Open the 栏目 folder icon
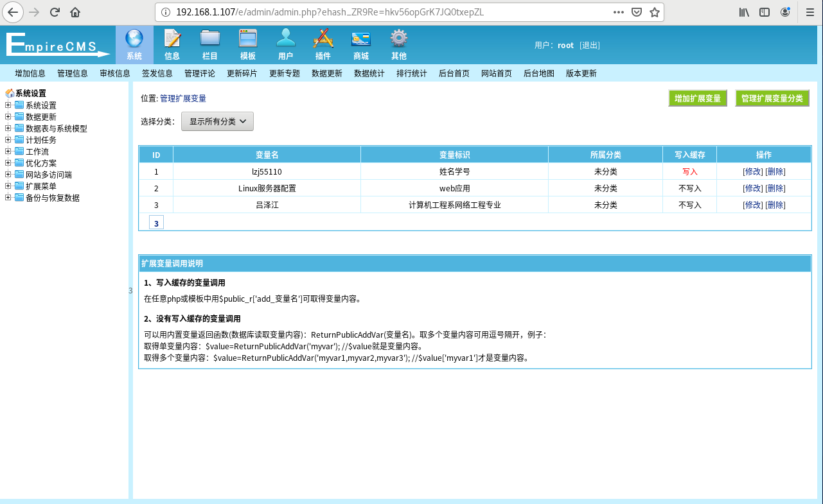823x504 pixels. pyautogui.click(x=210, y=39)
